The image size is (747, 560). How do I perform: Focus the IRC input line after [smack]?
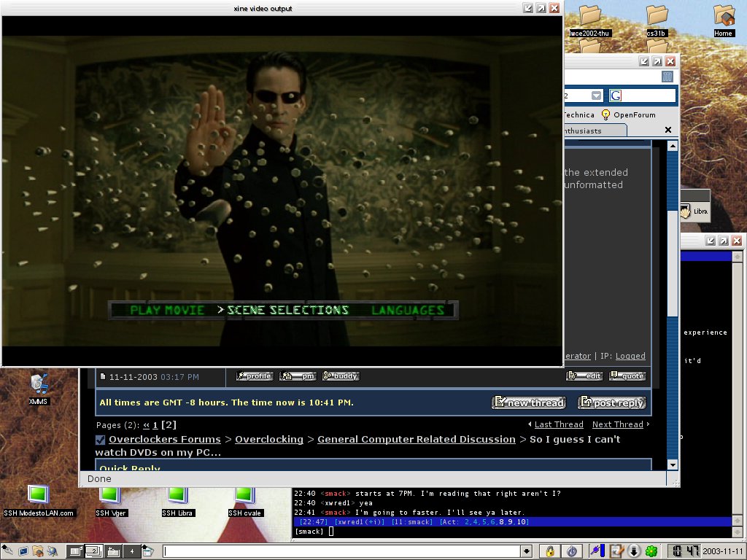[331, 532]
